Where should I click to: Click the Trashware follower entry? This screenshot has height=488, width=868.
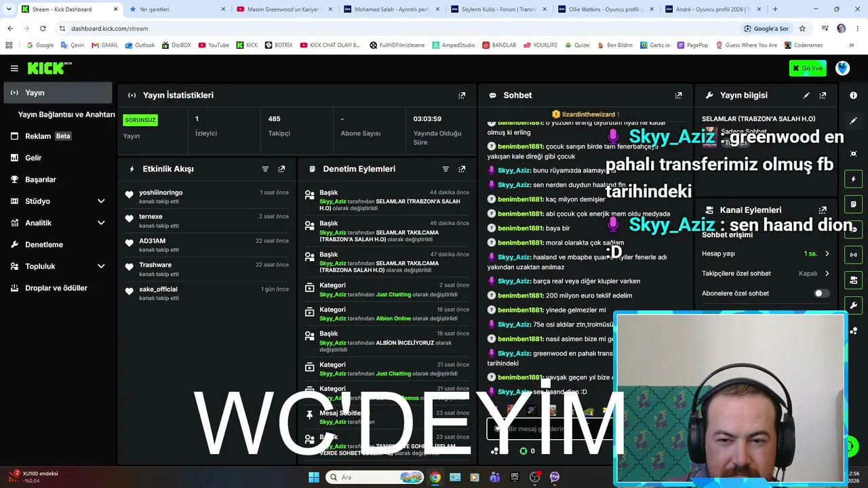[208, 269]
